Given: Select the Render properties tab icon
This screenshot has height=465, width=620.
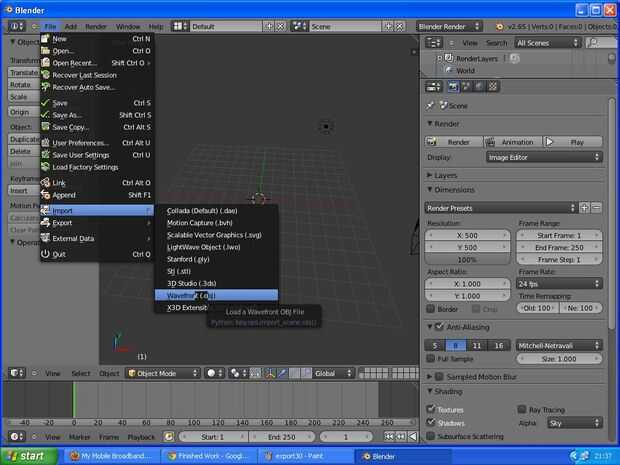Looking at the screenshot, I should click(x=453, y=86).
